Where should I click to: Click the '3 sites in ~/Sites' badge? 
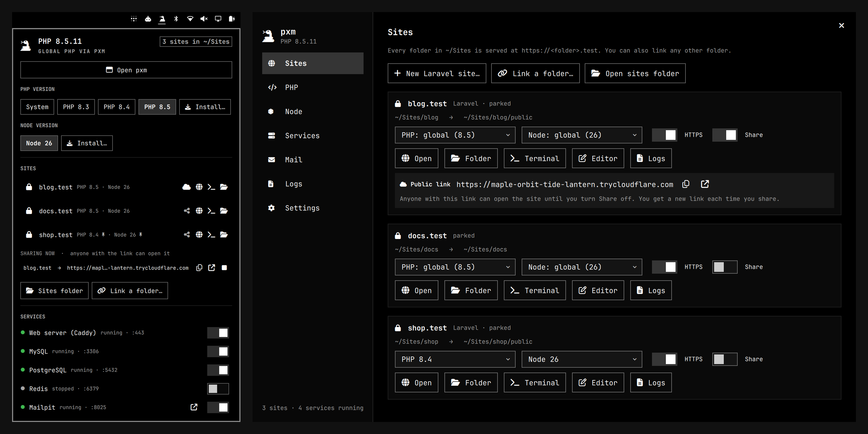(196, 41)
